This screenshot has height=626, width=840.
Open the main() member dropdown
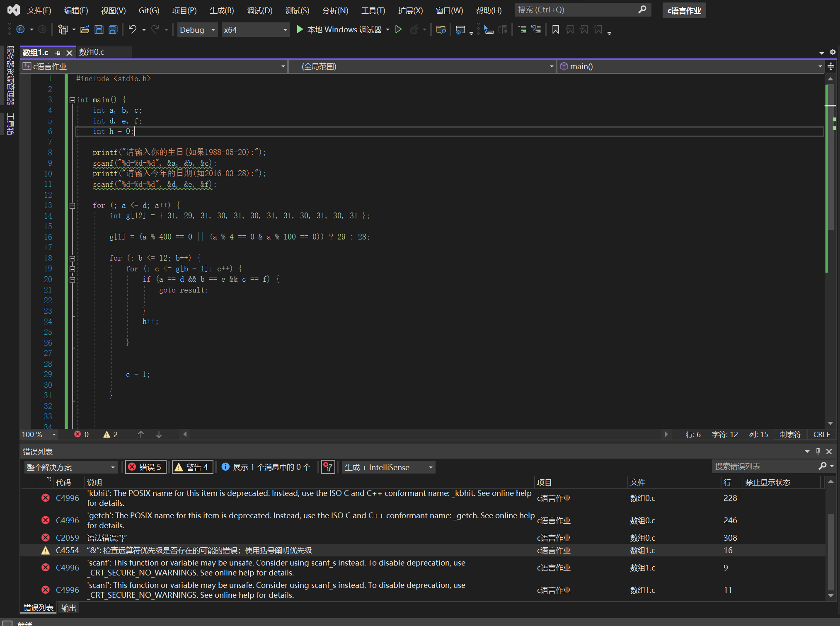pos(690,66)
